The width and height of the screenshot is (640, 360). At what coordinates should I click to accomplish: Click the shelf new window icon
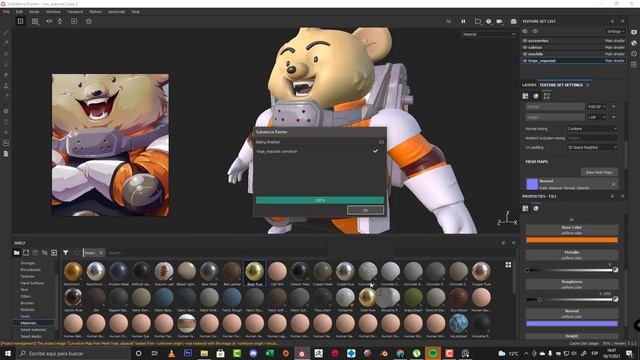(x=26, y=253)
